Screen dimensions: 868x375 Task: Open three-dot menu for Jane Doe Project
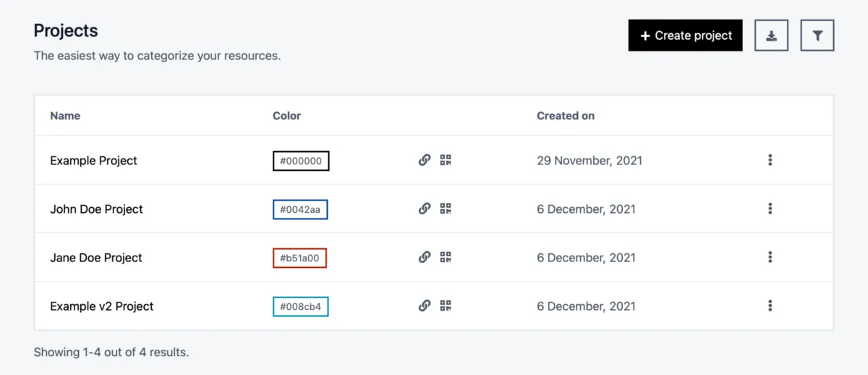(770, 257)
